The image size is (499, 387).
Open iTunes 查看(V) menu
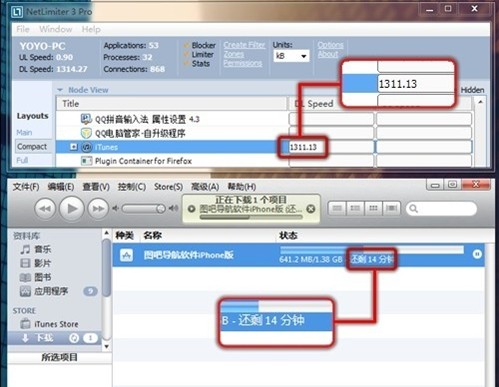tap(96, 187)
